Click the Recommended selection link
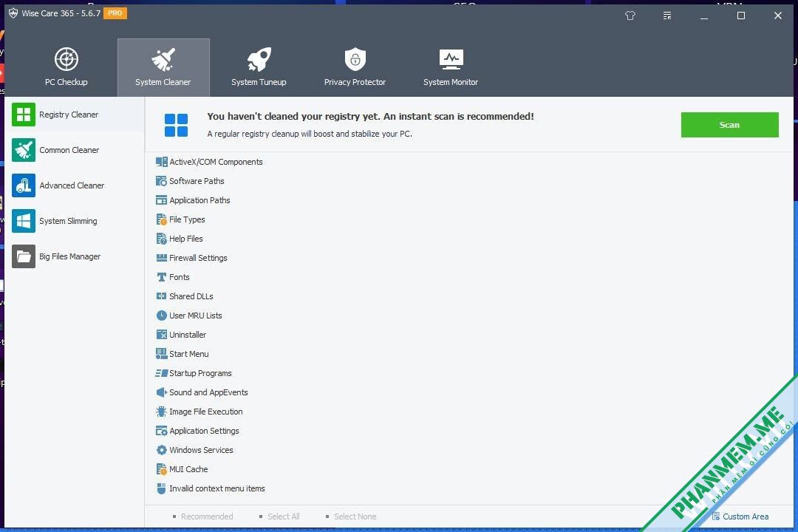Screen dimensions: 798x532 (202, 516)
